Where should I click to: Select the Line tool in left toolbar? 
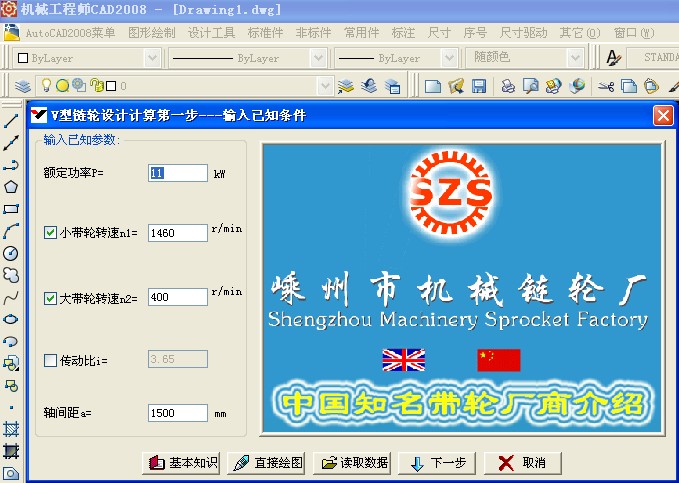click(11, 121)
